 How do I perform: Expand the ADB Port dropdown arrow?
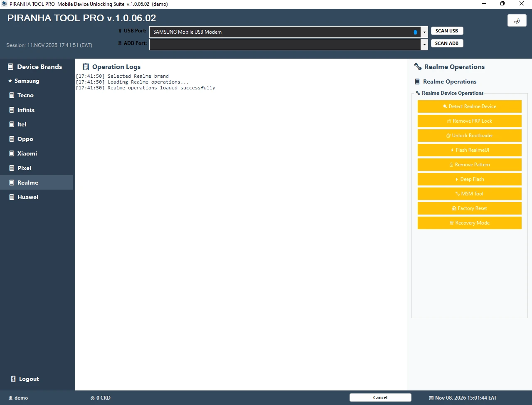click(x=424, y=44)
